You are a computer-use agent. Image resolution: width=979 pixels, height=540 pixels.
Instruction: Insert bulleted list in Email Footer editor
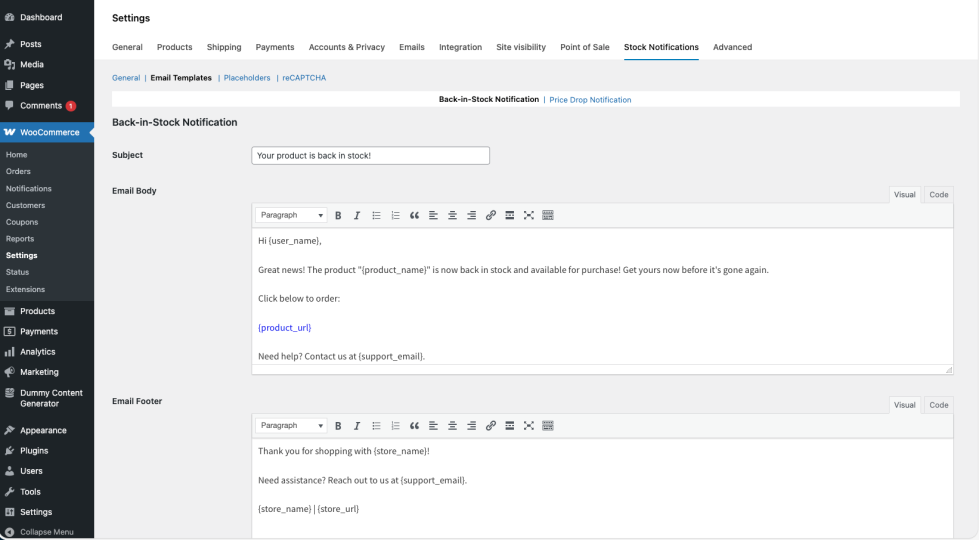pyautogui.click(x=376, y=426)
